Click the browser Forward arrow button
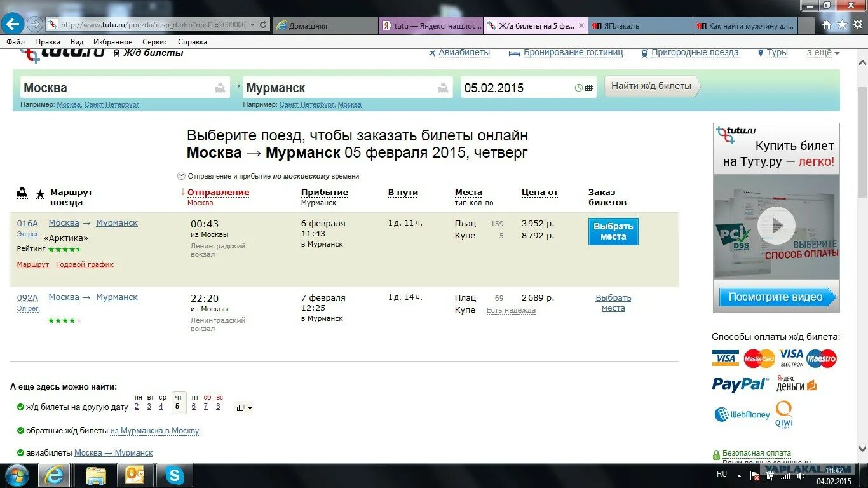Image resolution: width=868 pixels, height=488 pixels. pos(34,24)
